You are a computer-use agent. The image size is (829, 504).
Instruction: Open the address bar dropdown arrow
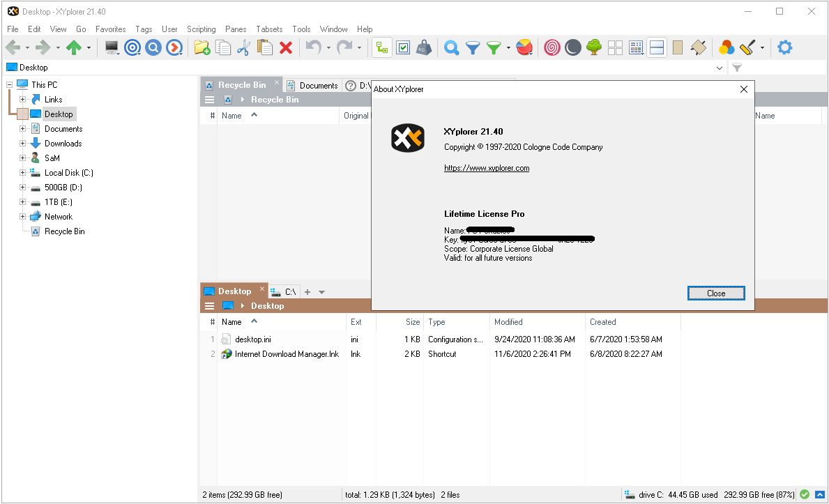click(719, 68)
